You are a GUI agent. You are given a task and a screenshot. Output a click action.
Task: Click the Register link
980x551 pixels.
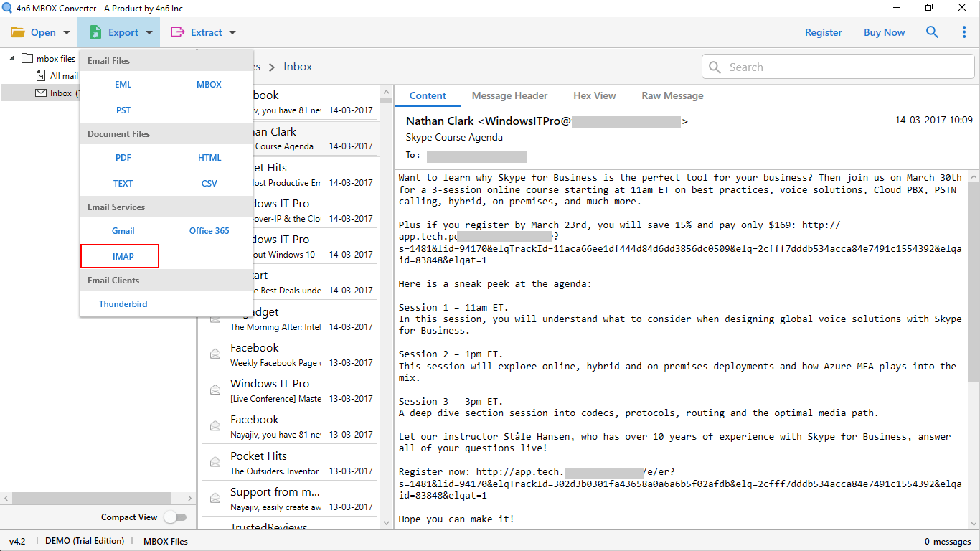coord(823,32)
